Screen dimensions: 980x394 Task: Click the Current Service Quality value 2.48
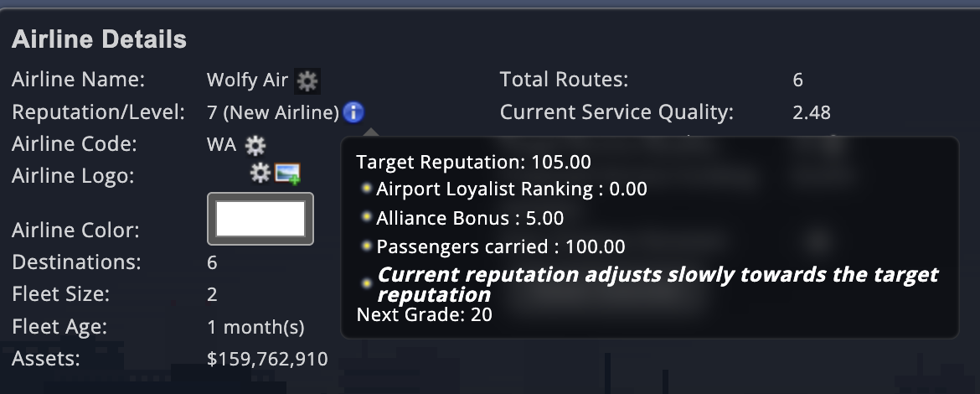[812, 112]
